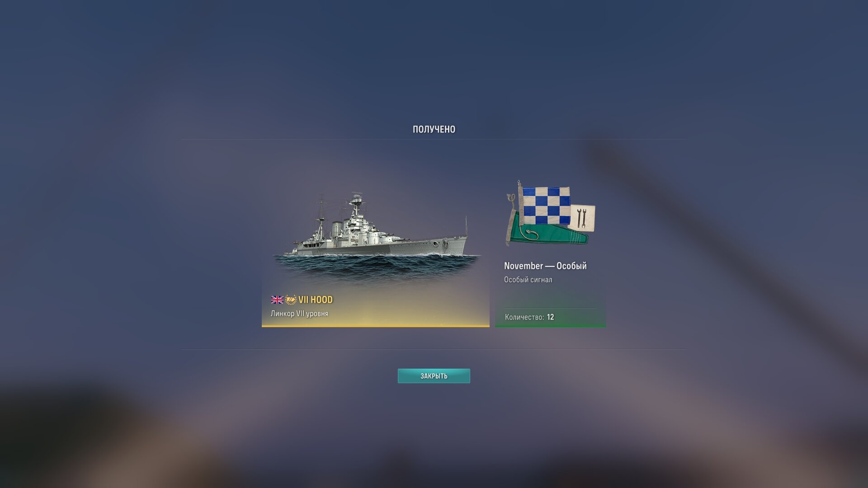This screenshot has width=868, height=488.
Task: Select the blue-white checkered November signal flag
Action: tap(546, 206)
